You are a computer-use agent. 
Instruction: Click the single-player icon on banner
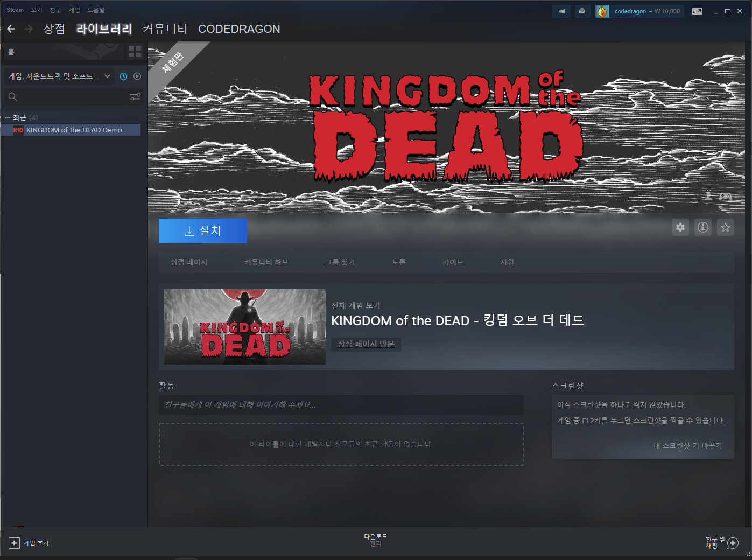[x=709, y=197]
